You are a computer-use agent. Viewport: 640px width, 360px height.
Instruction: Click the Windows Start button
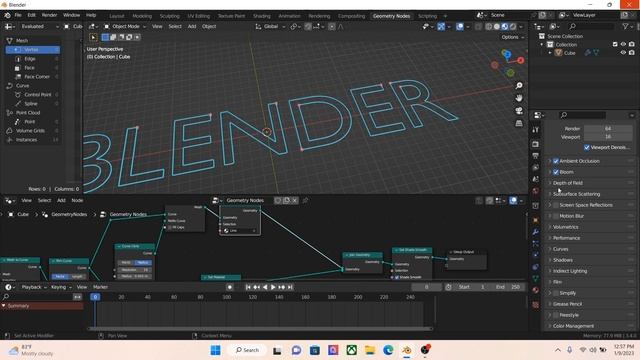tap(216, 350)
